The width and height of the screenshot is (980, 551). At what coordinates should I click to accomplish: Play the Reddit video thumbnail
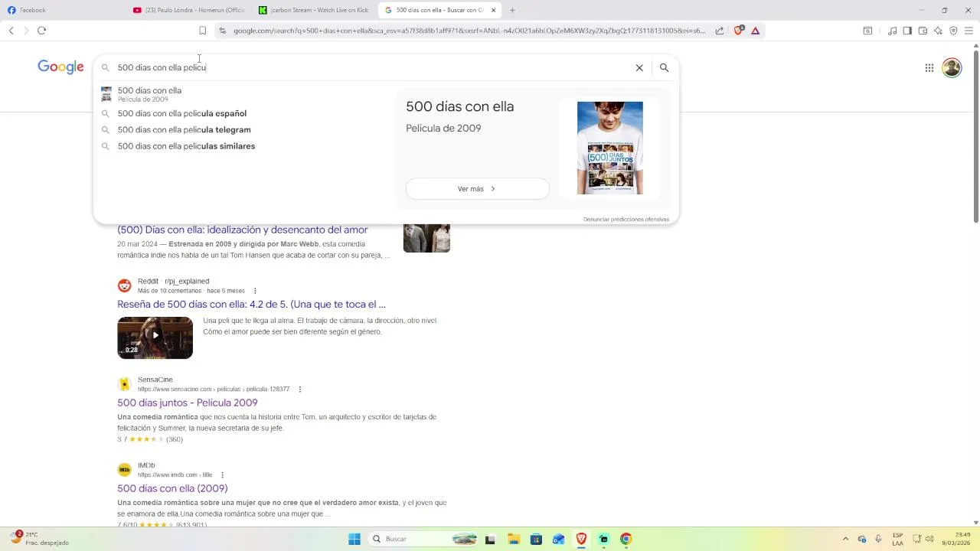tap(155, 337)
